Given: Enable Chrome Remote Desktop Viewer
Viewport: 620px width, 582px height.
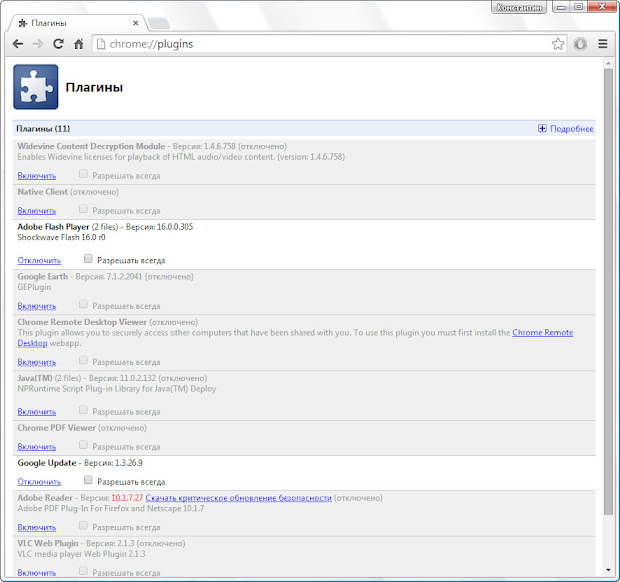Looking at the screenshot, I should [37, 362].
